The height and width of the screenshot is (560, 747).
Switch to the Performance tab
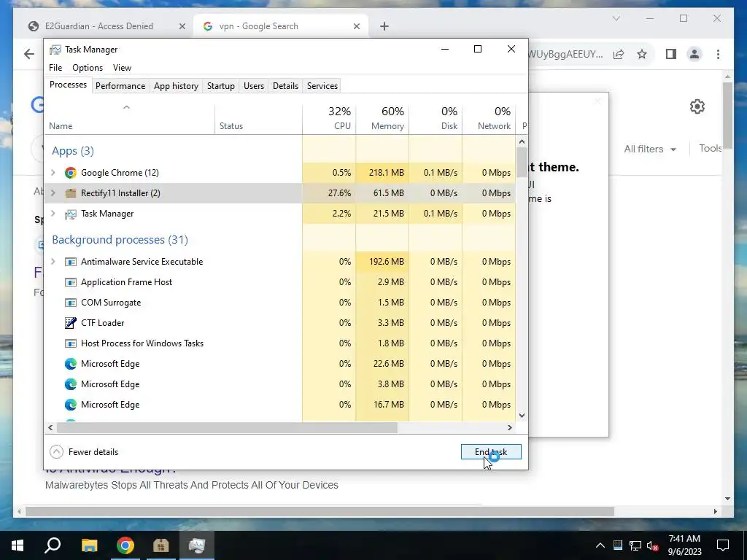pos(120,86)
